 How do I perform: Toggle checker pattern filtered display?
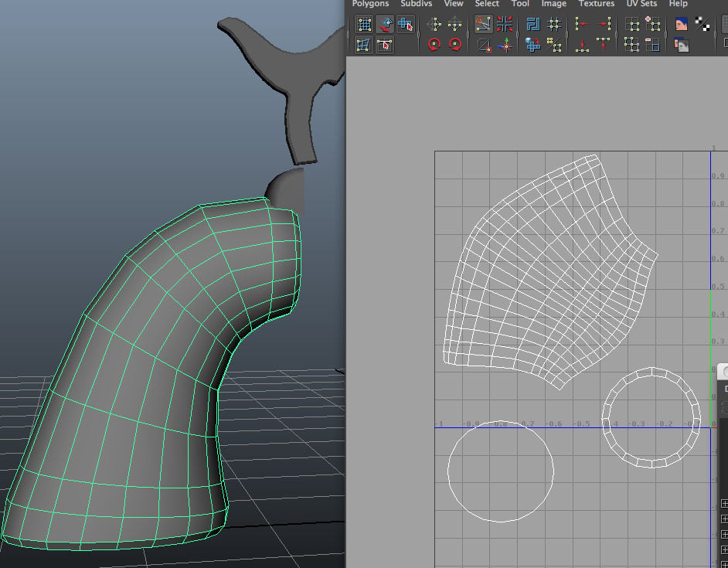702,24
